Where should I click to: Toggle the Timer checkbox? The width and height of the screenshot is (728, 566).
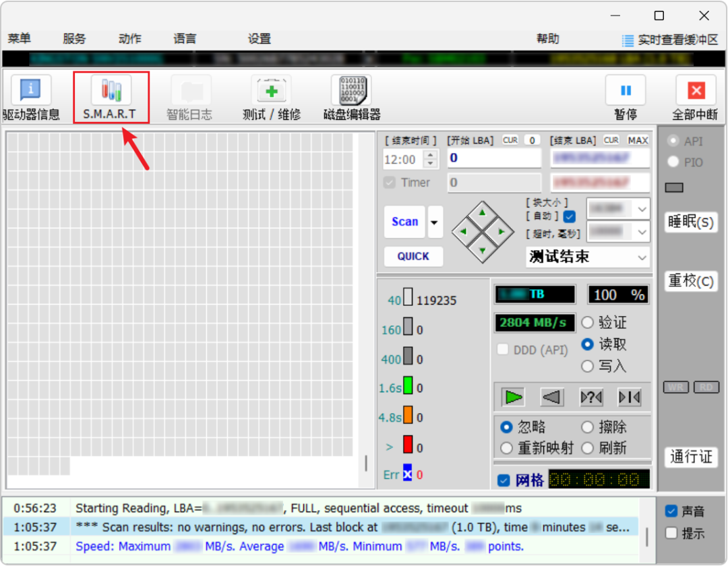click(x=390, y=183)
